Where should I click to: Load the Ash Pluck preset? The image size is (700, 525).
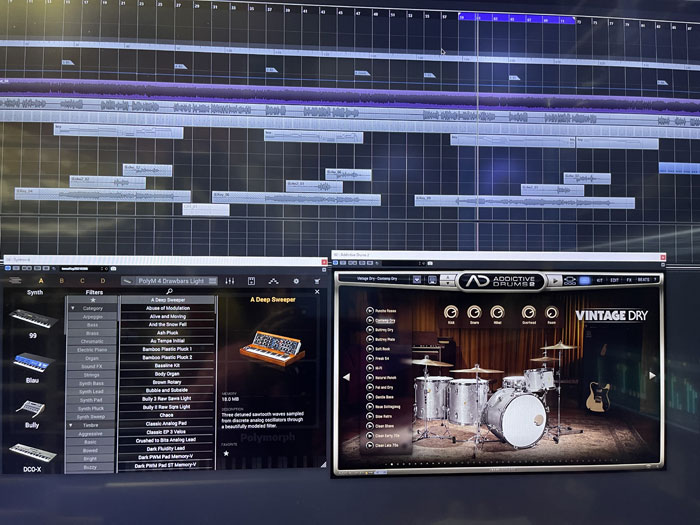click(x=168, y=333)
